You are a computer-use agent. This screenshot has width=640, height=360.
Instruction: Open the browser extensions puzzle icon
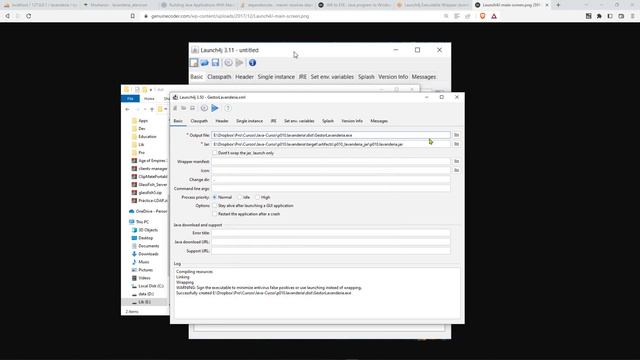click(599, 16)
